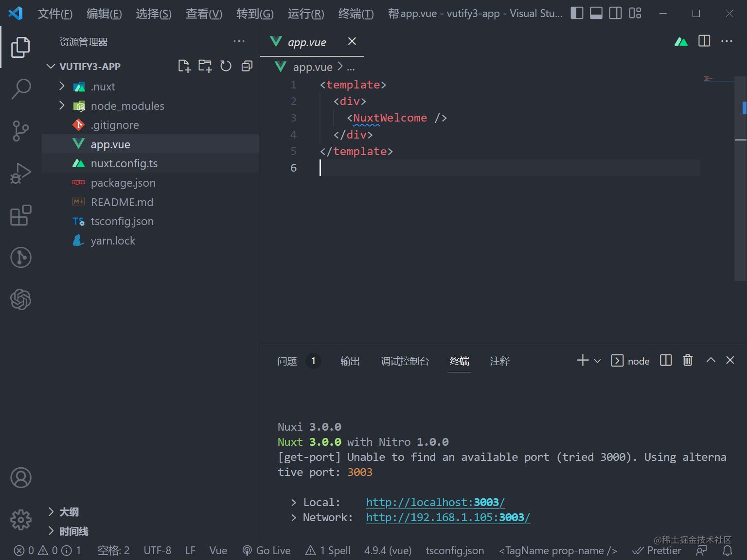The image size is (747, 560).
Task: Change language mode Vue in status bar
Action: (218, 550)
